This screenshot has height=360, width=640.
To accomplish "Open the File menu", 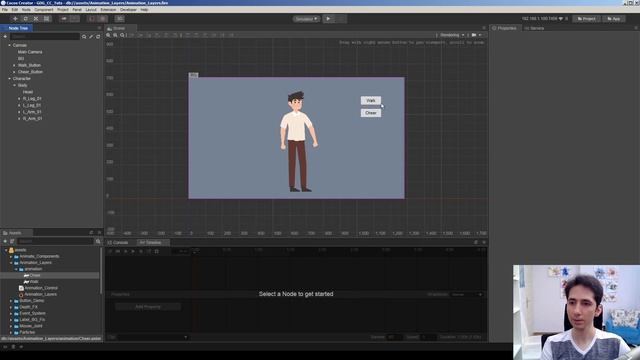I will coord(5,9).
